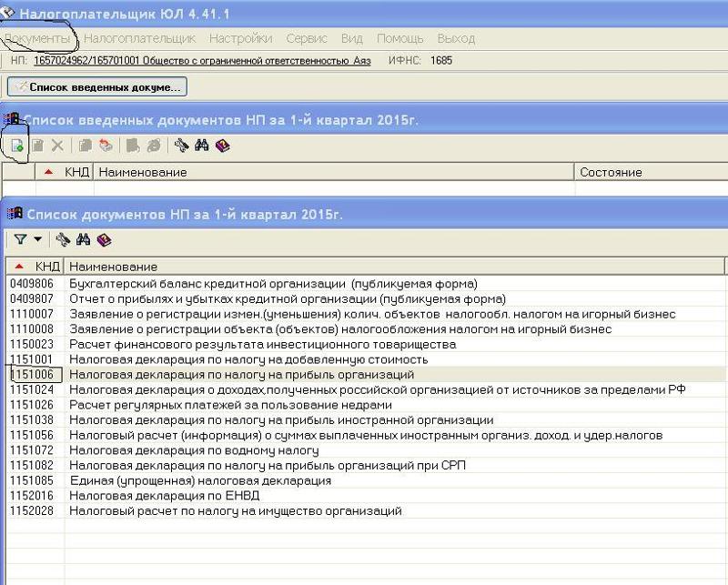Click the filter funnel icon in documents list
This screenshot has height=585, width=728.
click(20, 239)
